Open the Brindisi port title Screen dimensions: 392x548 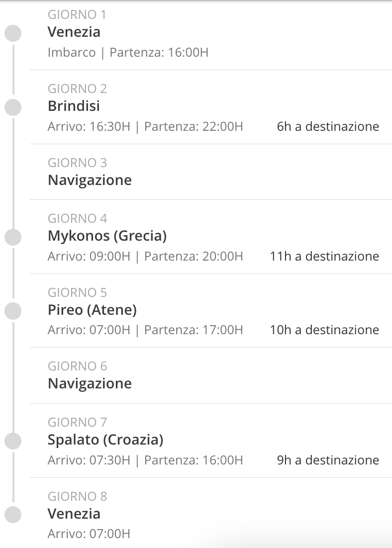[x=74, y=106]
